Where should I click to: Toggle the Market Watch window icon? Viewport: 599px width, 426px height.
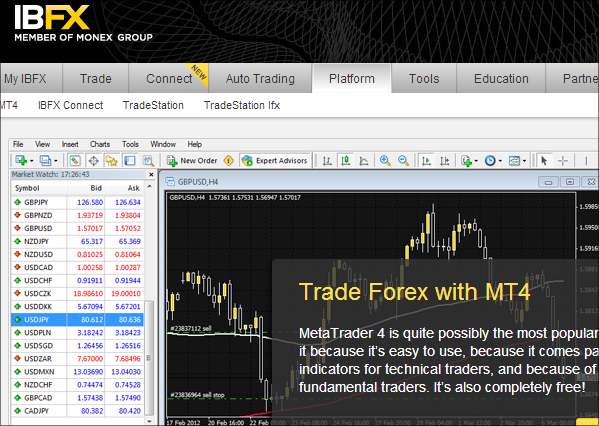pyautogui.click(x=74, y=161)
